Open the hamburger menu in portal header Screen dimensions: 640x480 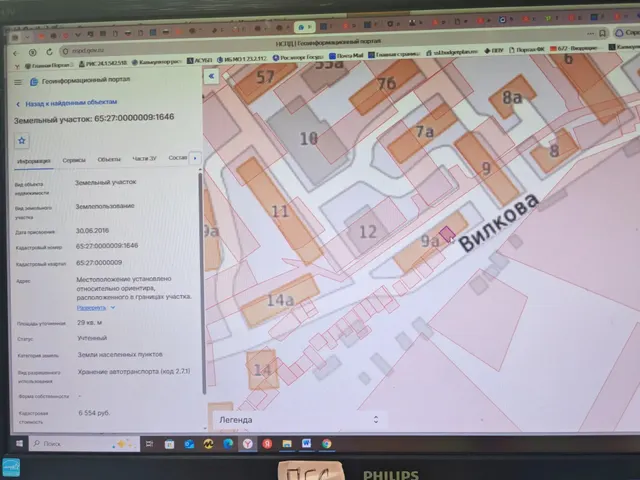click(18, 82)
